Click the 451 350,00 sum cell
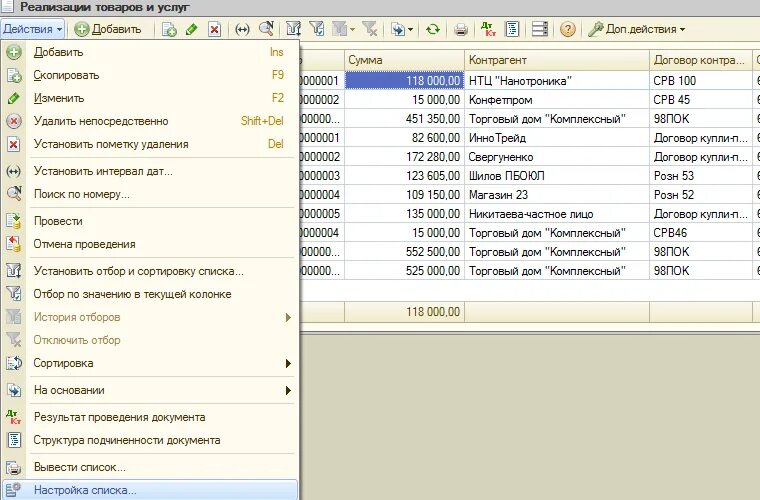Image resolution: width=760 pixels, height=500 pixels. 404,119
